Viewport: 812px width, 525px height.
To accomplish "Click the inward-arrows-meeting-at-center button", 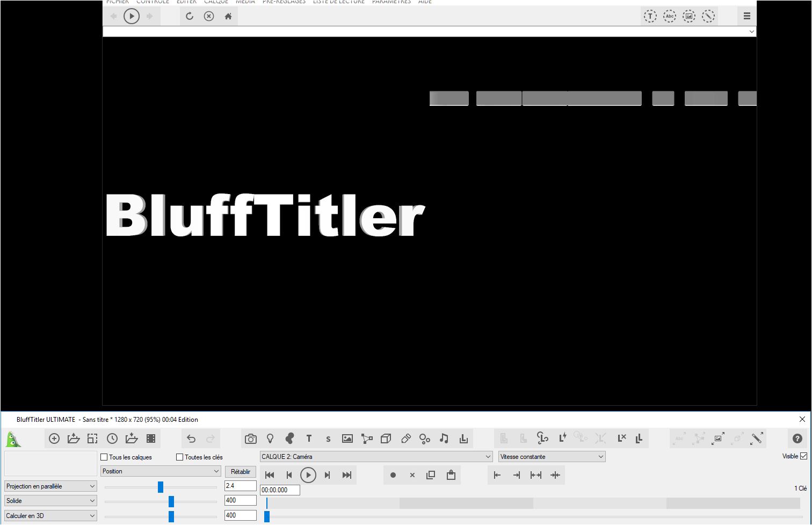I will coord(555,475).
